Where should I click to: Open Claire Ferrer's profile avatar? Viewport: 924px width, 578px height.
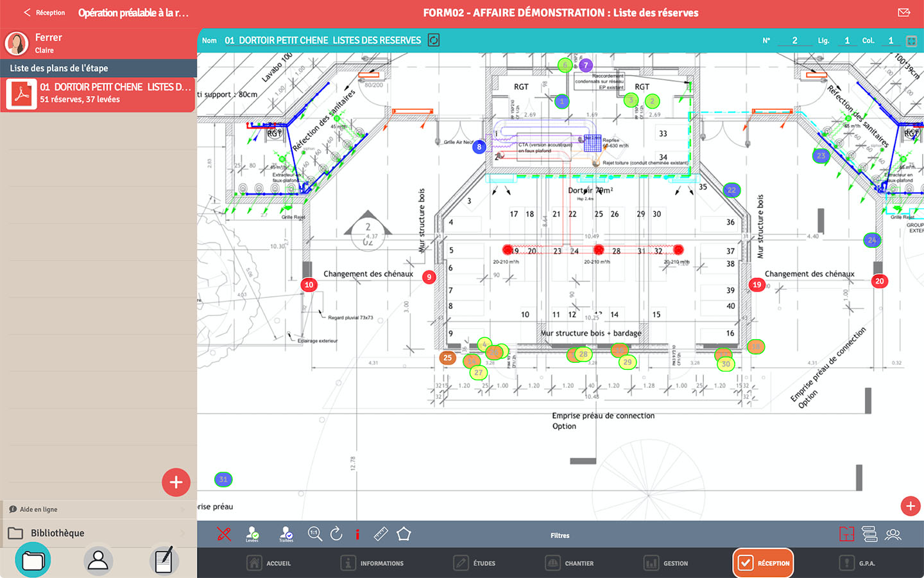tap(17, 44)
